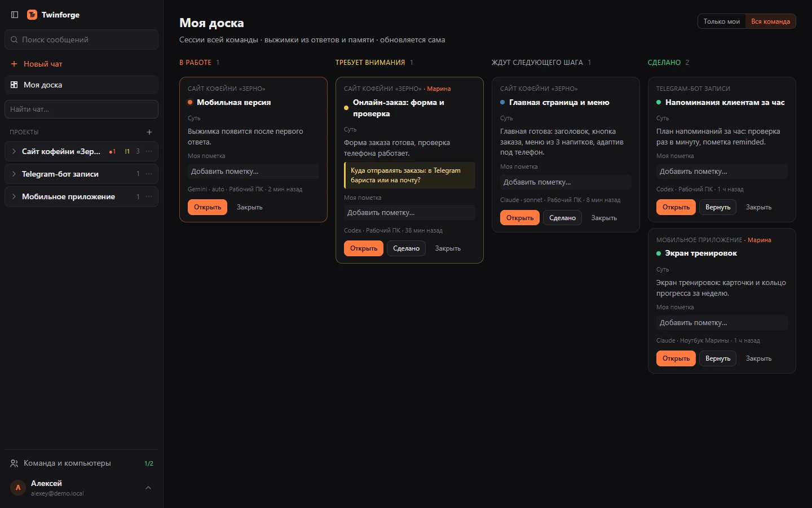This screenshot has width=812, height=508.
Task: Open the Алексей account menu chevron
Action: coord(148,488)
